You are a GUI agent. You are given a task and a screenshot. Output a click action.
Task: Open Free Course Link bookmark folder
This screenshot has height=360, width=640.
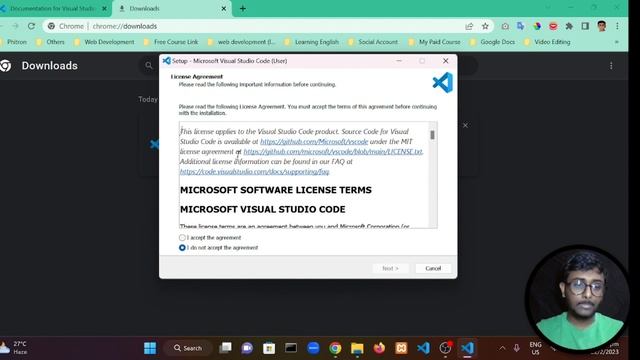tap(171, 42)
